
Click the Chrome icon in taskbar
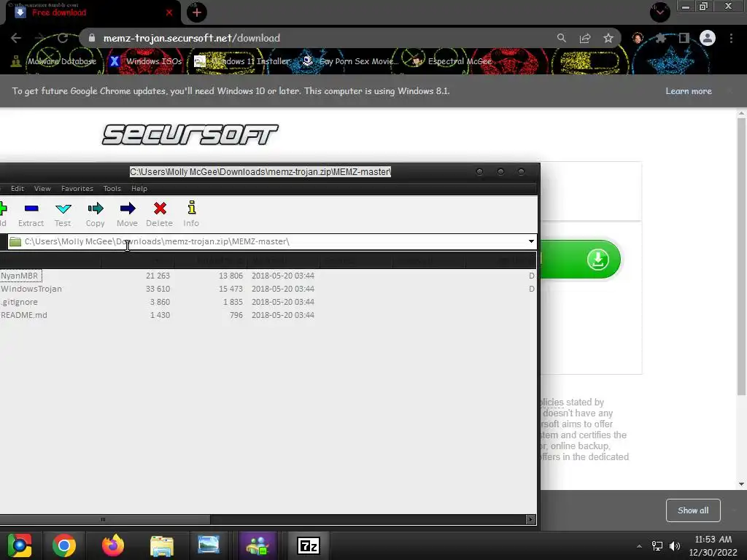pos(64,545)
